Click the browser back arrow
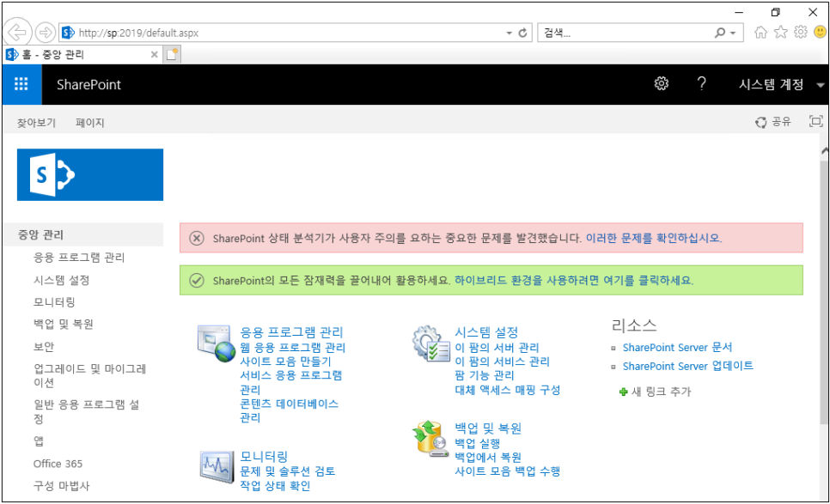The height and width of the screenshot is (504, 830). pos(17,33)
